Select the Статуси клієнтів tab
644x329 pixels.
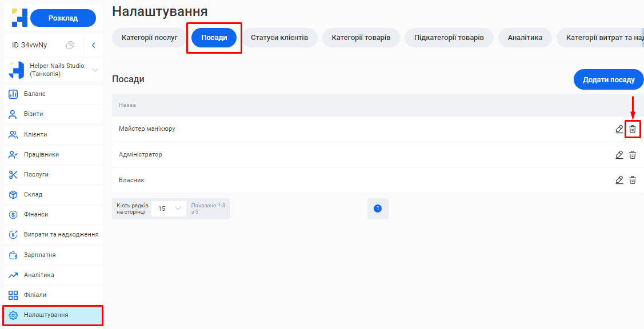click(x=279, y=38)
